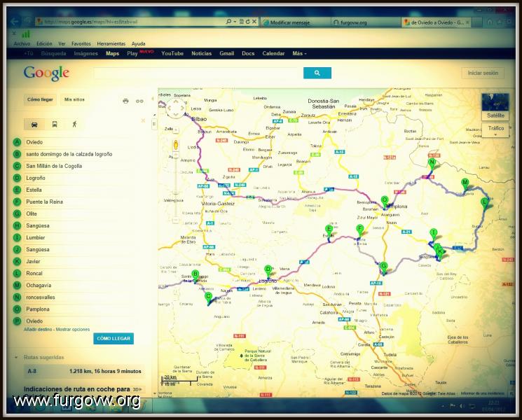Open the Más dropdown in Google bar
Viewport: 522px width, 420px height.
coord(299,53)
